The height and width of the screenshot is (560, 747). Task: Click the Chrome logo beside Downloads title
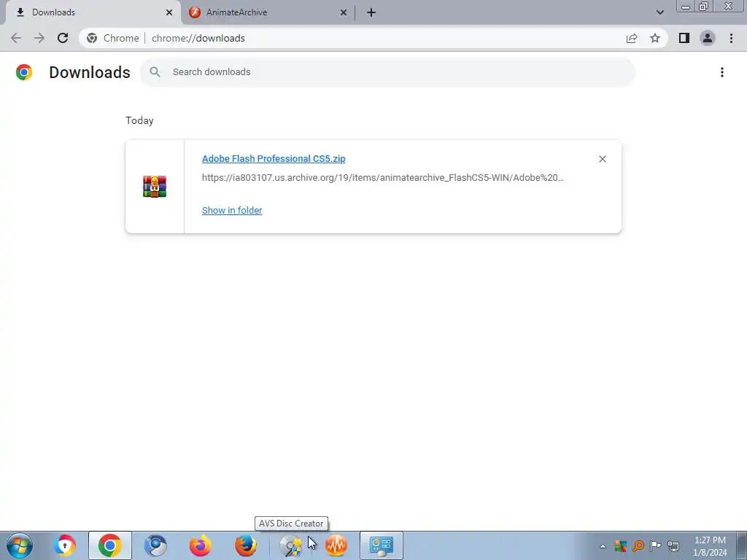pyautogui.click(x=24, y=72)
